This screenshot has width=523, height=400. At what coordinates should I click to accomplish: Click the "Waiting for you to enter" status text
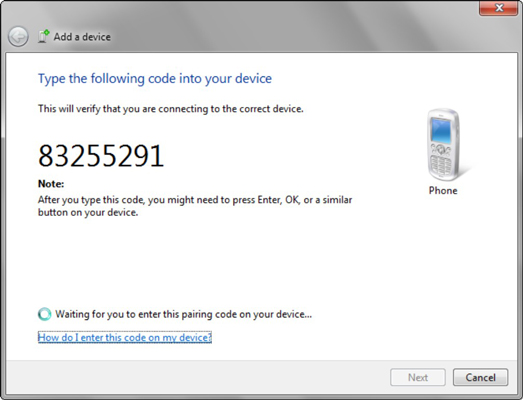(x=183, y=314)
